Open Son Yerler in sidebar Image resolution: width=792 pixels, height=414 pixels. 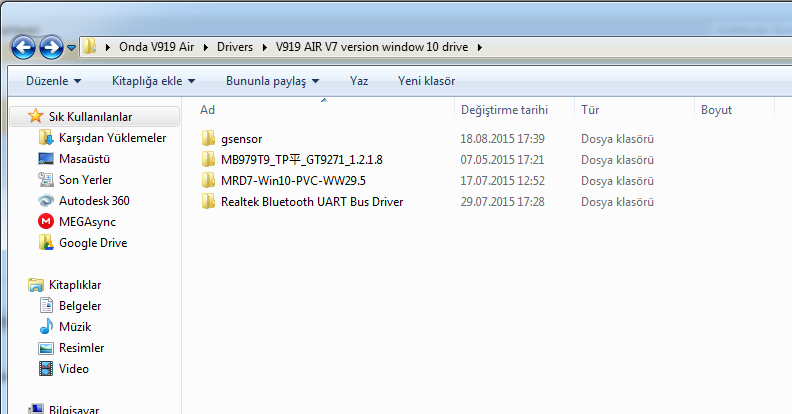pos(85,180)
